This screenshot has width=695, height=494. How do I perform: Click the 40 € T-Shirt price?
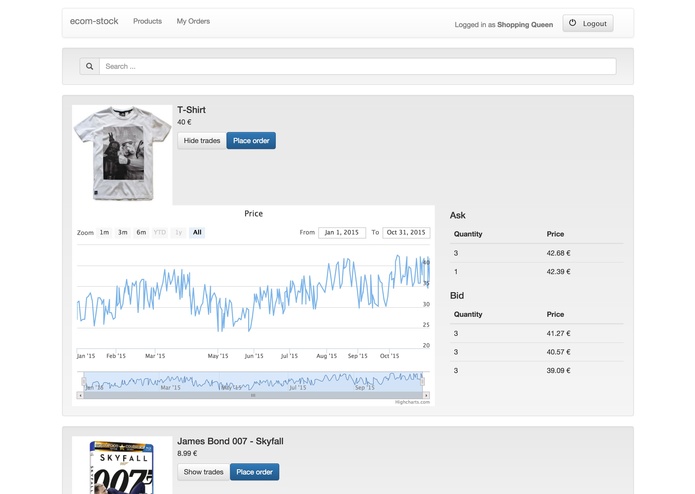(184, 122)
